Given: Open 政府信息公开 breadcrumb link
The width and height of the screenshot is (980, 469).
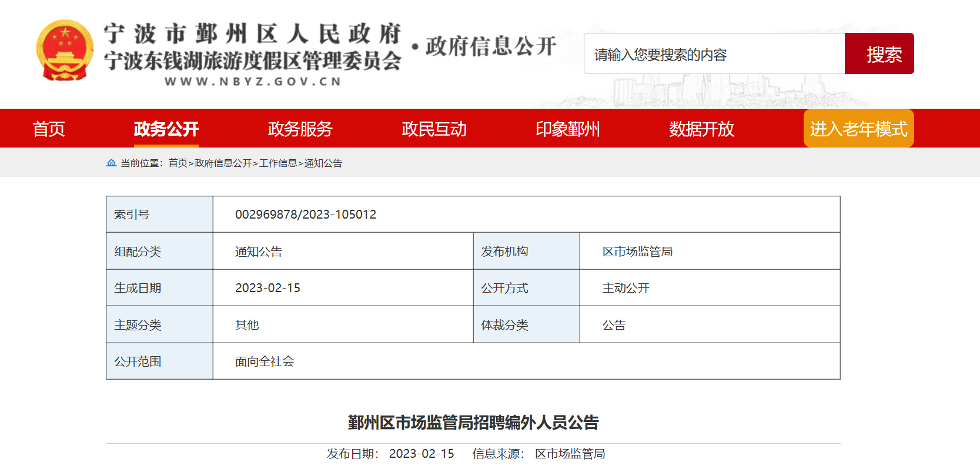Looking at the screenshot, I should [x=223, y=163].
